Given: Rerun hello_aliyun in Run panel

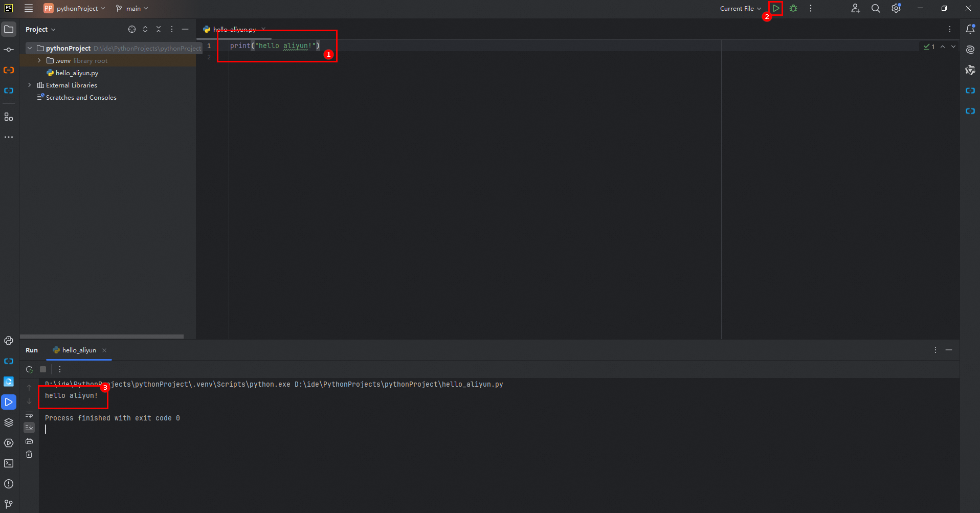Looking at the screenshot, I should click(30, 369).
